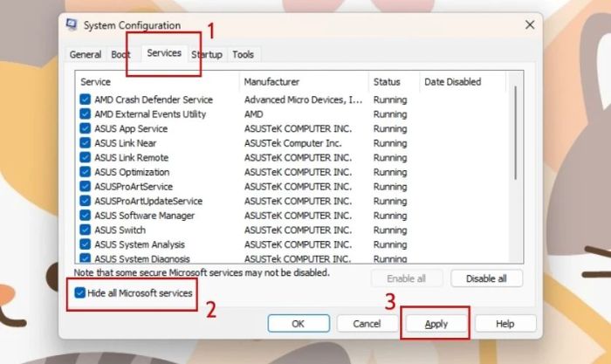Click the services list vertical scrollbar
This screenshot has width=611, height=364.
tap(516, 133)
